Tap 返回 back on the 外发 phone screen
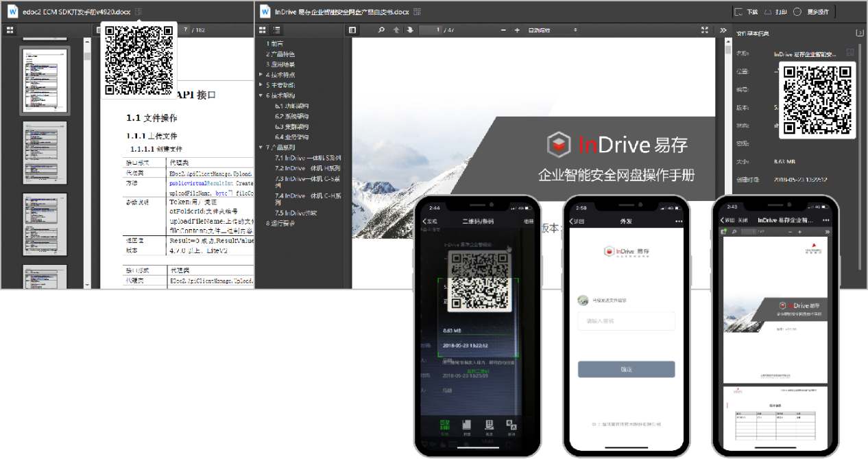868x459 pixels. 577,222
